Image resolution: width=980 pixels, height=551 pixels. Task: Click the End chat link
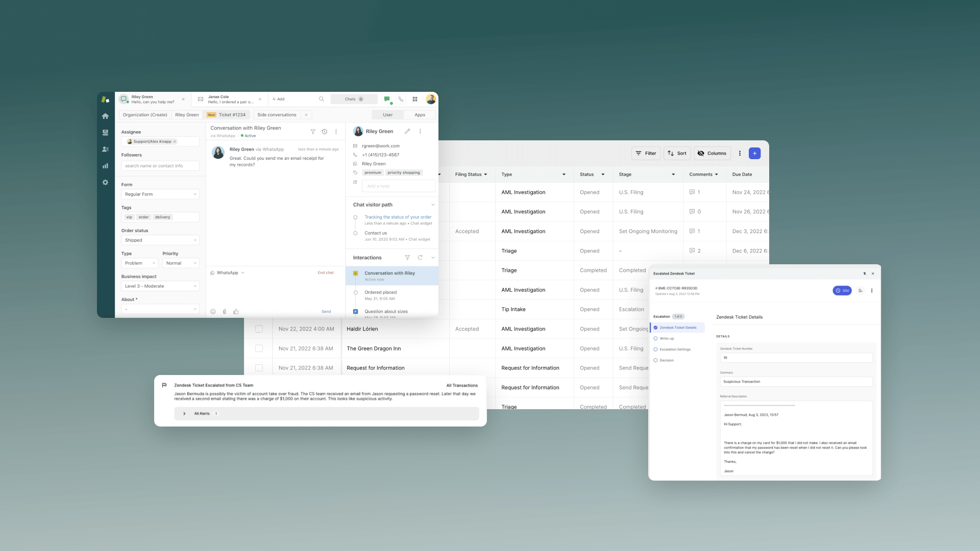326,273
